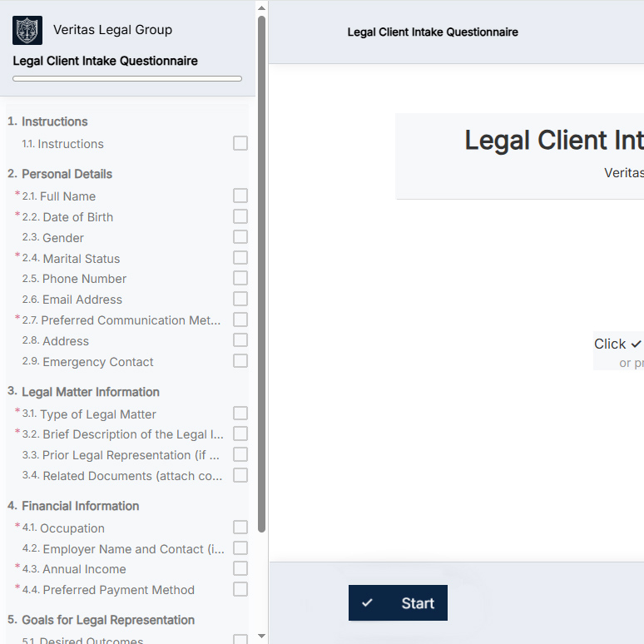The image size is (644, 644).
Task: Go to 2.5 Phone Number question
Action: (x=74, y=279)
